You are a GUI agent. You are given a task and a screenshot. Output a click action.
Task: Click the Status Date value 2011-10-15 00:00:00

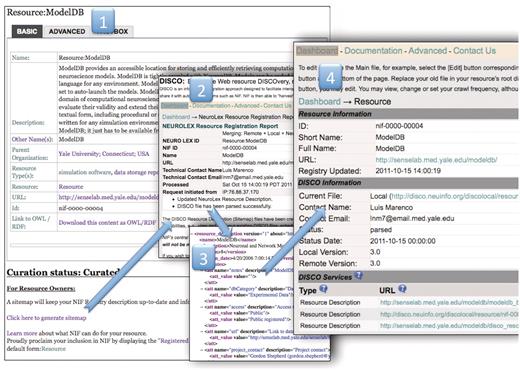pyautogui.click(x=403, y=241)
